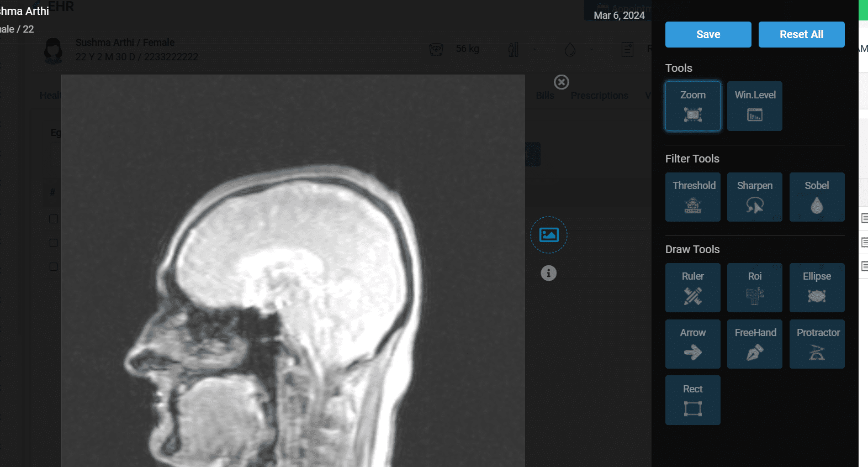Choose the Roi draw tool
The width and height of the screenshot is (868, 467).
754,287
